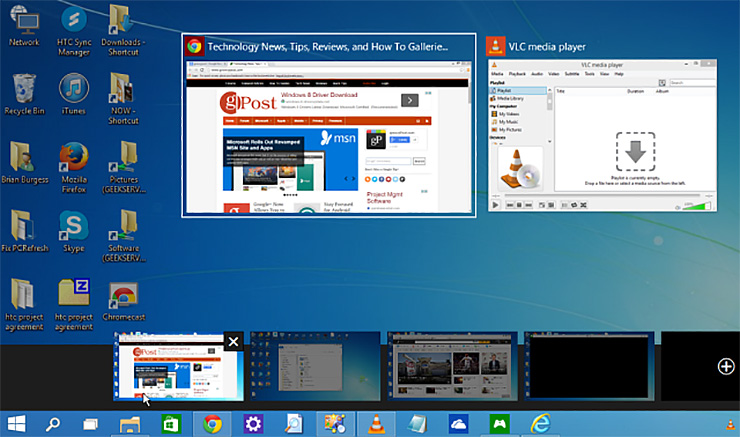Image resolution: width=740 pixels, height=437 pixels.
Task: Select the VLC media player window thumbnail
Action: (x=602, y=135)
